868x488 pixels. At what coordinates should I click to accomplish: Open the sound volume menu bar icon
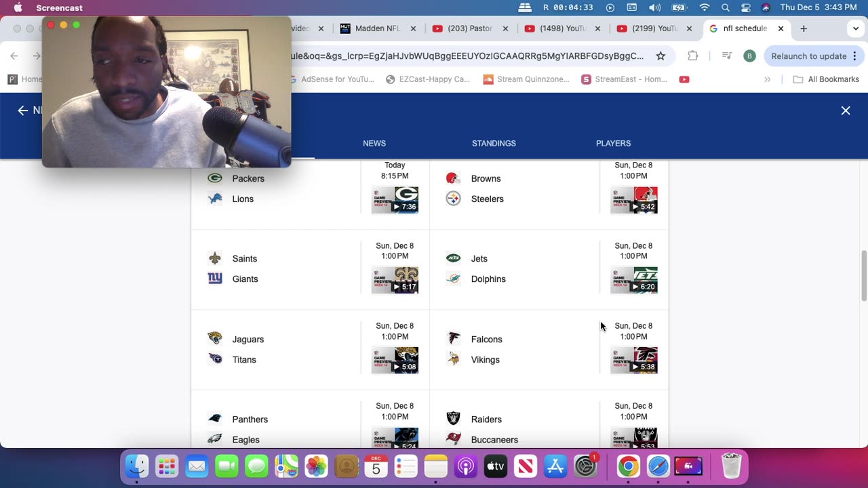(x=654, y=7)
